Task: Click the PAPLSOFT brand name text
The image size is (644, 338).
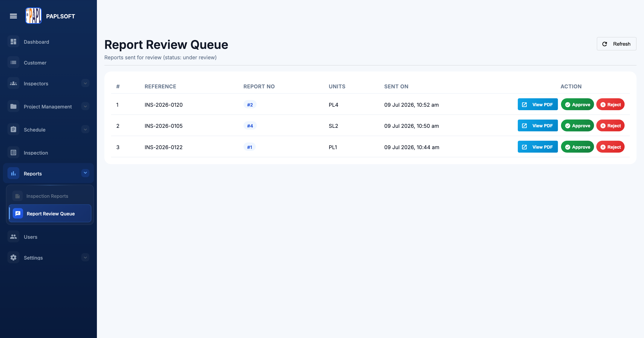Action: 61,16
